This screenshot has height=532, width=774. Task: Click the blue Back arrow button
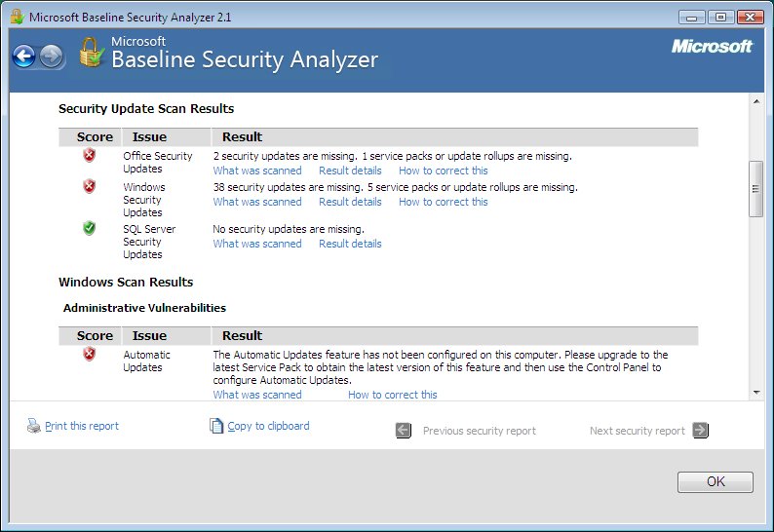24,57
